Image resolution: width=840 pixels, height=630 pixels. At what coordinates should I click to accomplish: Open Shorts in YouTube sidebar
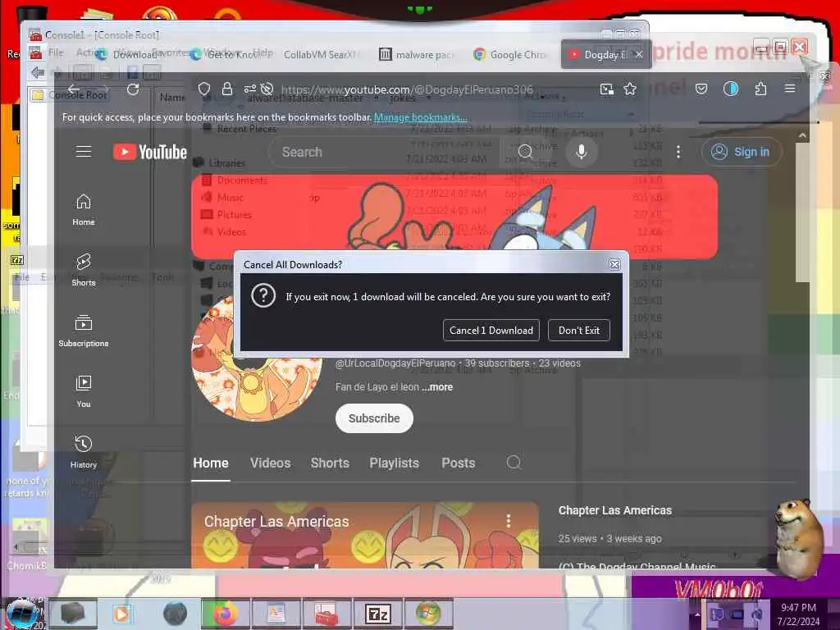pos(84,270)
